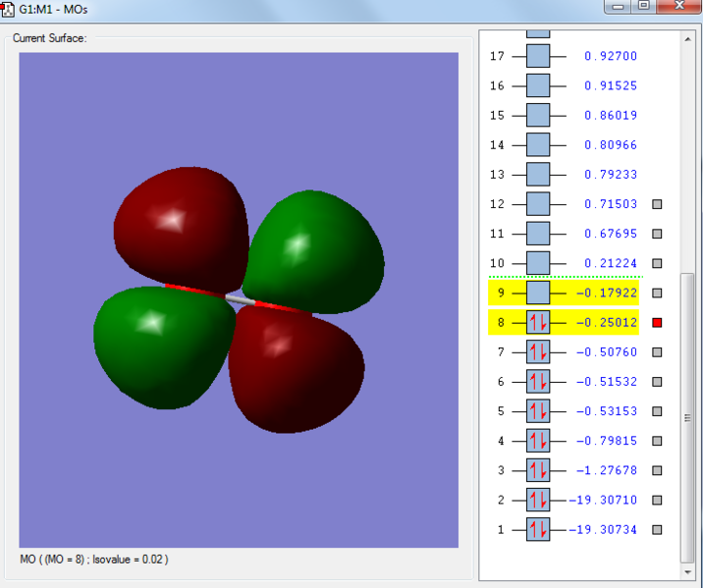Viewport: 703px width, 588px height.
Task: Select the paired-electron box of orbital 5
Action: pyautogui.click(x=538, y=411)
